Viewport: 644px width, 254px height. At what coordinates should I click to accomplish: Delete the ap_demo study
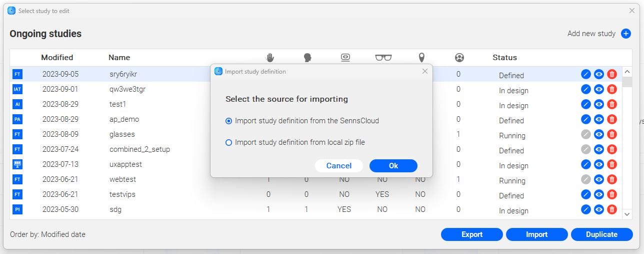tap(612, 119)
